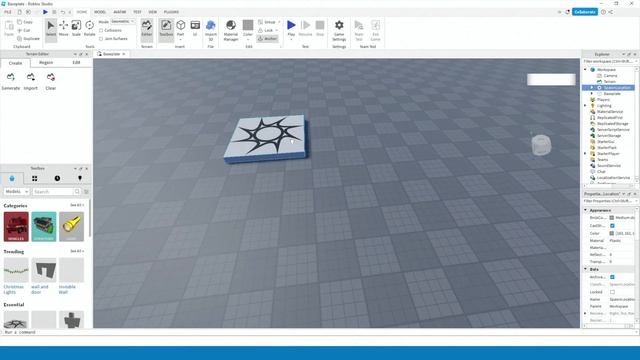Image resolution: width=640 pixels, height=360 pixels.
Task: Toggle the CastShadow property checkbox
Action: (x=612, y=226)
